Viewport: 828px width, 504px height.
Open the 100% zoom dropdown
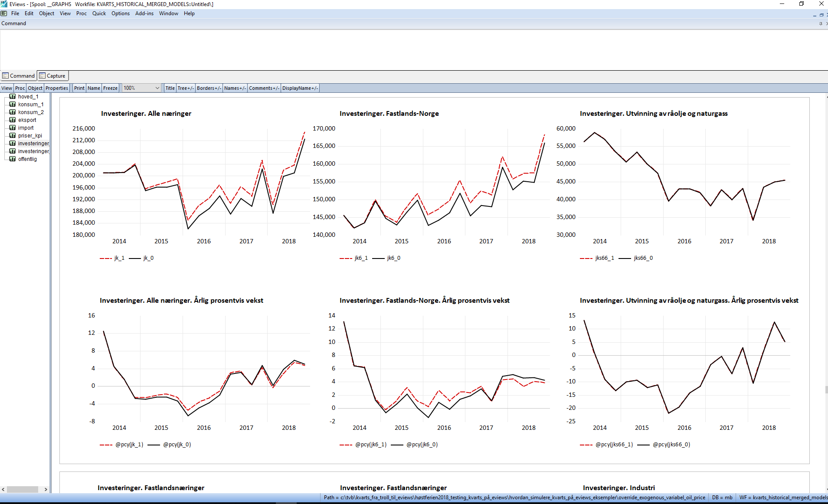(141, 88)
